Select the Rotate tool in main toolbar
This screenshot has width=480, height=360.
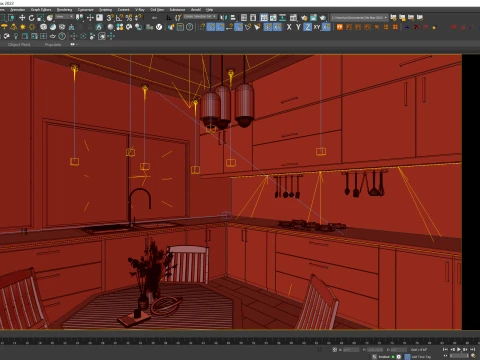[x=31, y=18]
